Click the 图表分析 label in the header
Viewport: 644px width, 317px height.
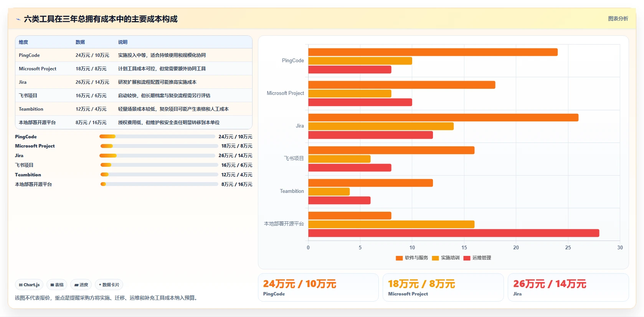pyautogui.click(x=618, y=18)
